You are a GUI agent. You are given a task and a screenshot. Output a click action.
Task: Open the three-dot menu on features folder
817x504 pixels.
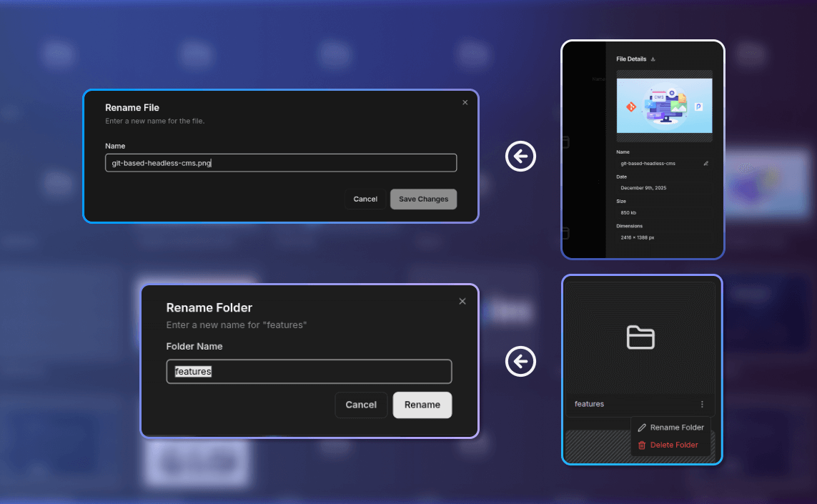702,404
